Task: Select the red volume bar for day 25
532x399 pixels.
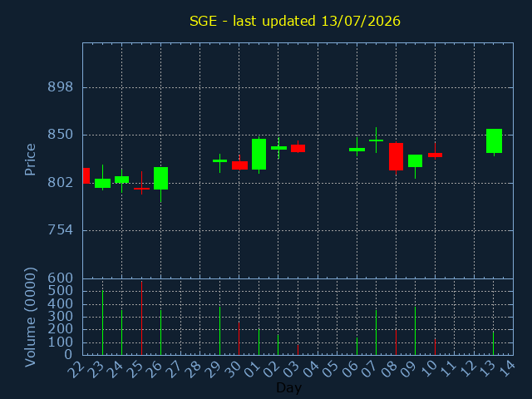Action: [141, 318]
